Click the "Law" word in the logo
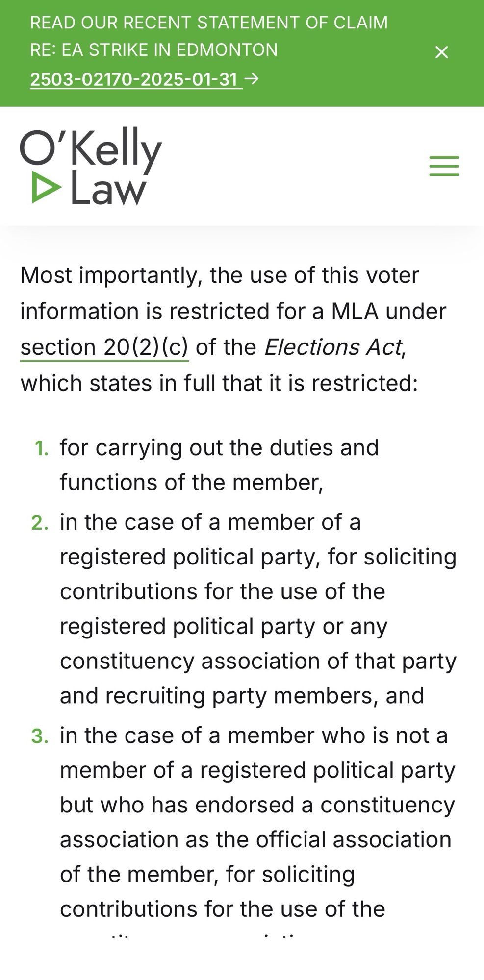The height and width of the screenshot is (980, 484). 108,188
